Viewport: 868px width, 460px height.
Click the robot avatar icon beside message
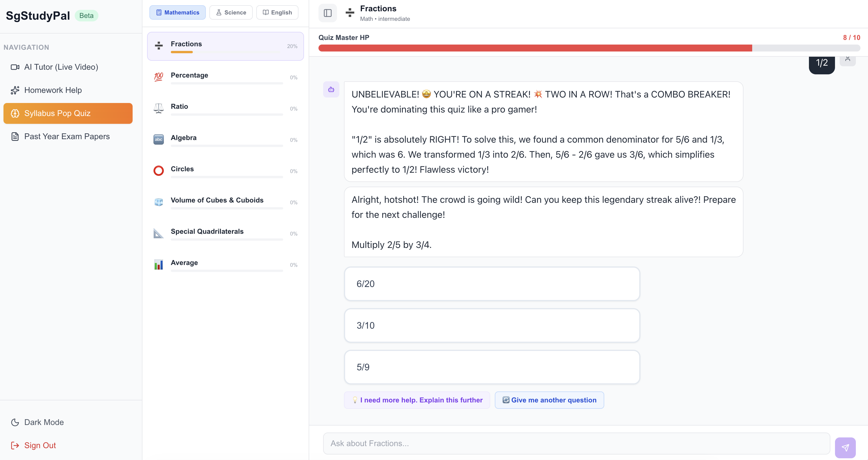pyautogui.click(x=331, y=90)
